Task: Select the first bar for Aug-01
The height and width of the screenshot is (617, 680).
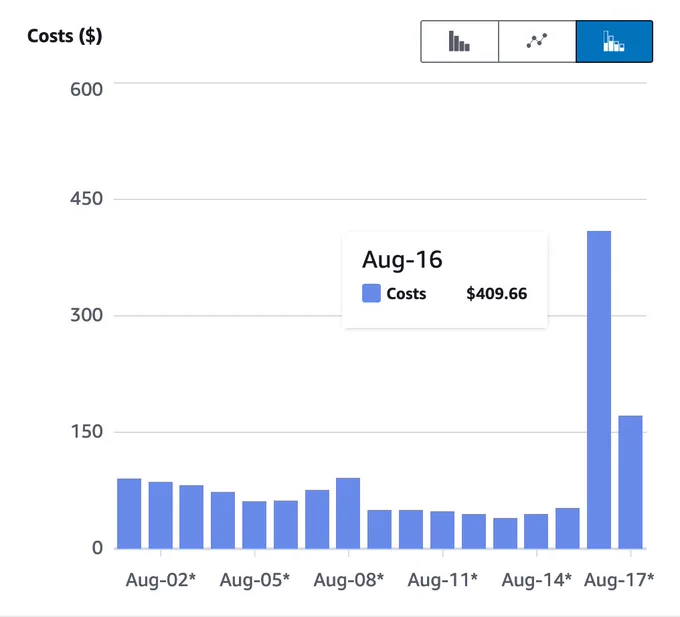Action: point(129,514)
